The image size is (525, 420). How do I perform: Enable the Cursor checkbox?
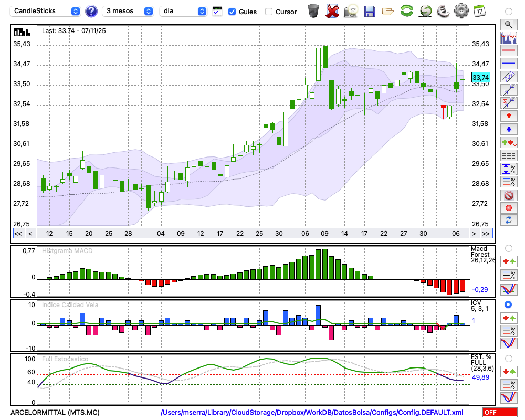point(269,12)
